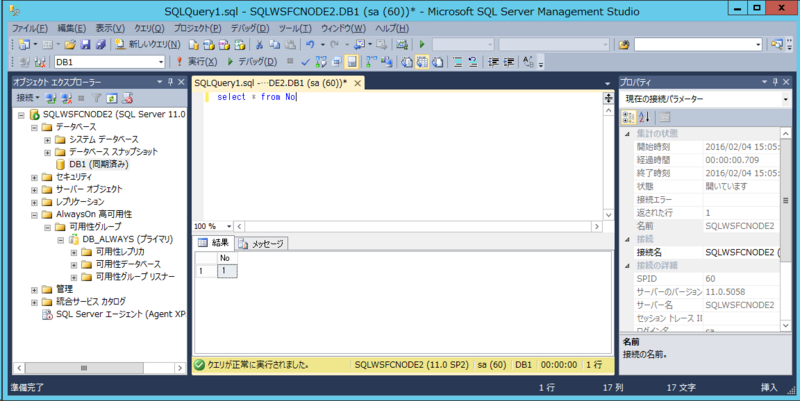The height and width of the screenshot is (401, 800).
Task: Expand the 可用性レプリカ folder
Action: coord(74,253)
